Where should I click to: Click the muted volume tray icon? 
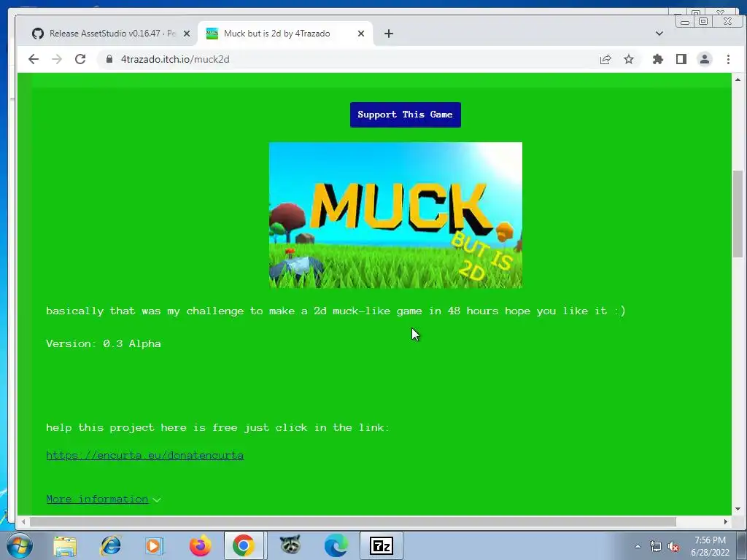[x=673, y=547]
